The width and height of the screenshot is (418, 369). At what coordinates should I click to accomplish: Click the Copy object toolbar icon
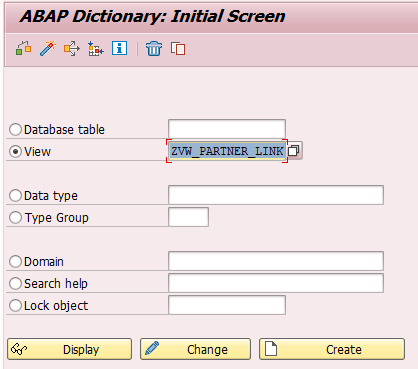(x=178, y=49)
